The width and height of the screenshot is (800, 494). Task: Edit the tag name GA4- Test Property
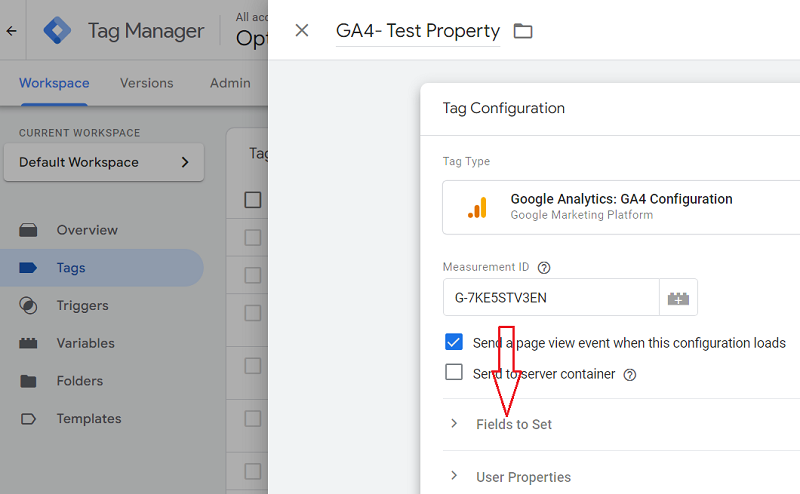tap(418, 31)
